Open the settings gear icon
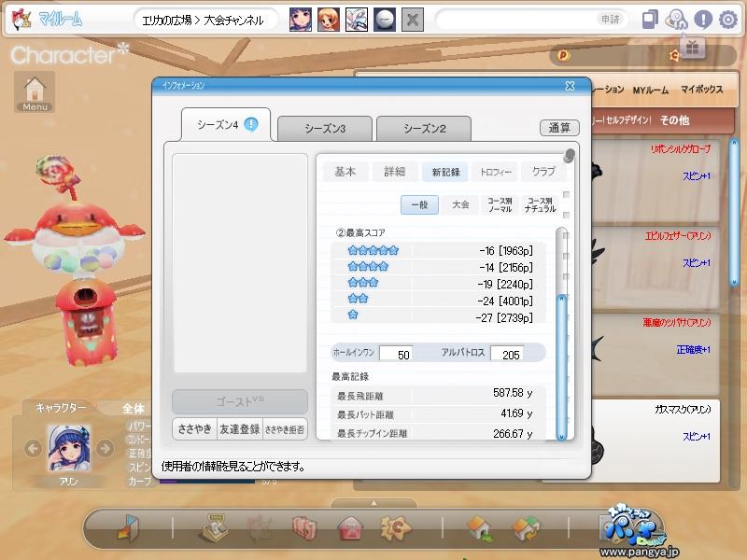Viewport: 747px width, 560px height. (x=728, y=20)
